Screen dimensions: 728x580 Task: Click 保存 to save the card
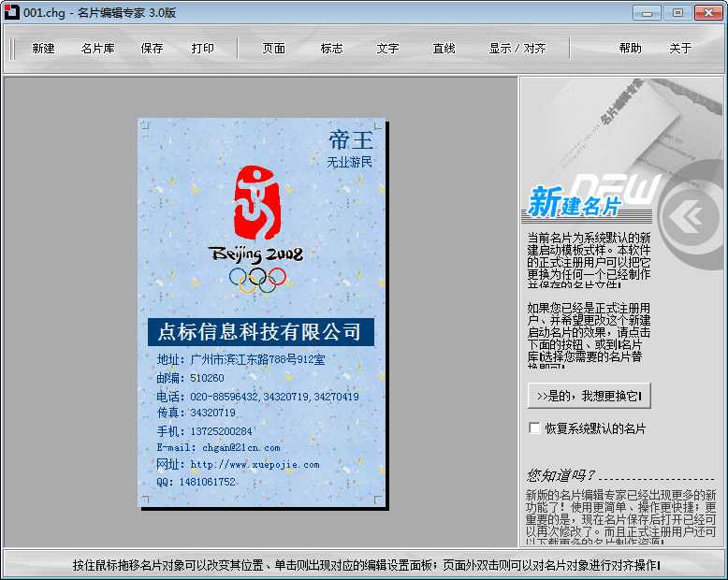point(152,49)
